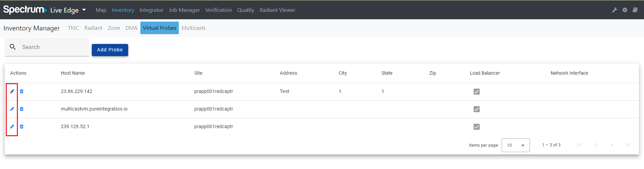The height and width of the screenshot is (169, 644).
Task: Toggle Load Balancer checkbox for 23.86.229.142
Action: pyautogui.click(x=477, y=92)
